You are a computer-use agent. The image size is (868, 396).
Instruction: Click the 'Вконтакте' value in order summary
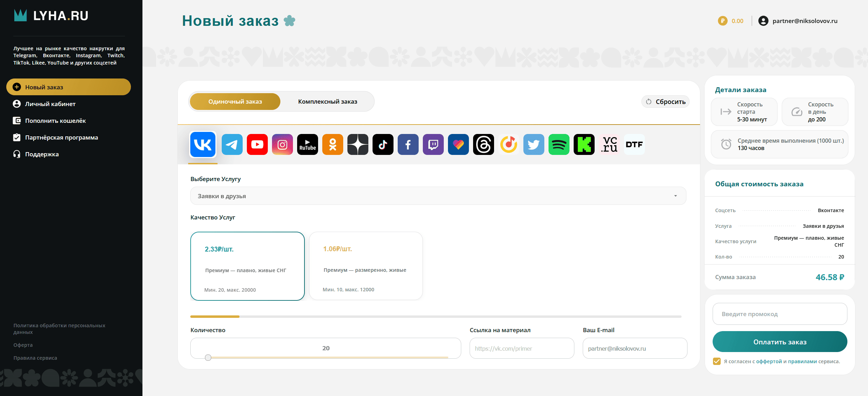pyautogui.click(x=831, y=210)
